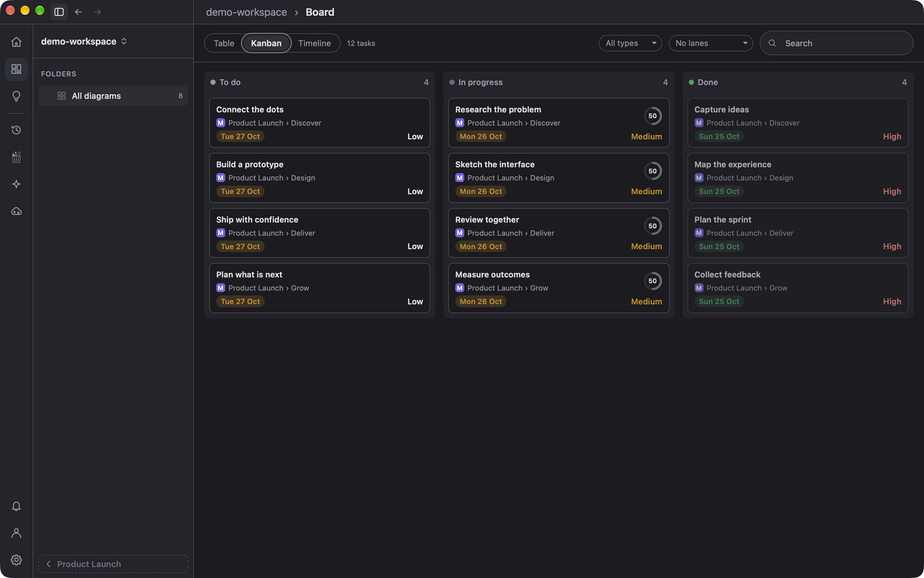Open the No lanes dropdown

[711, 43]
